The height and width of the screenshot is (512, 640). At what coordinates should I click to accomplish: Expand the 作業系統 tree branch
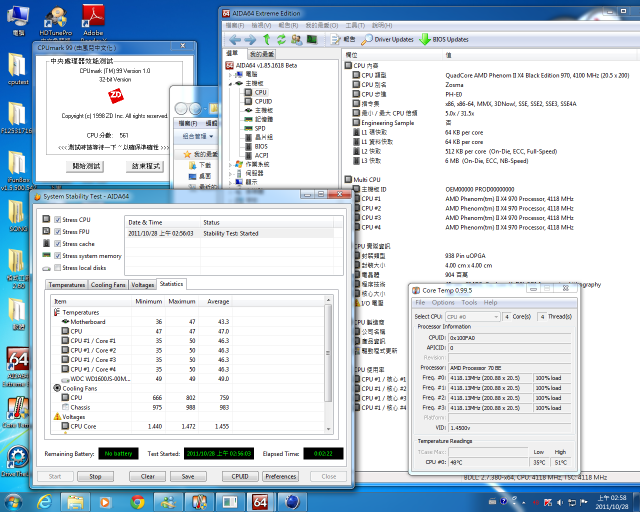pyautogui.click(x=231, y=165)
